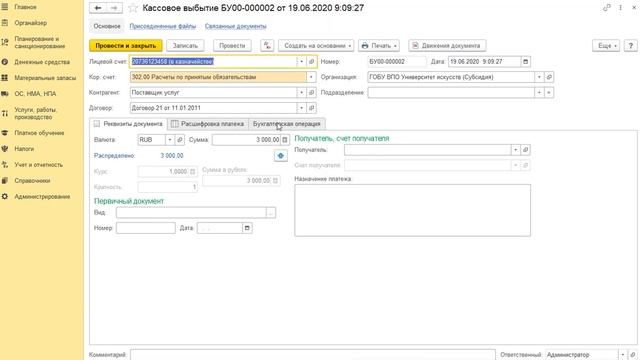Open calendar for primary document Дата
Image resolution: width=640 pixels, height=360 pixels.
tap(247, 228)
